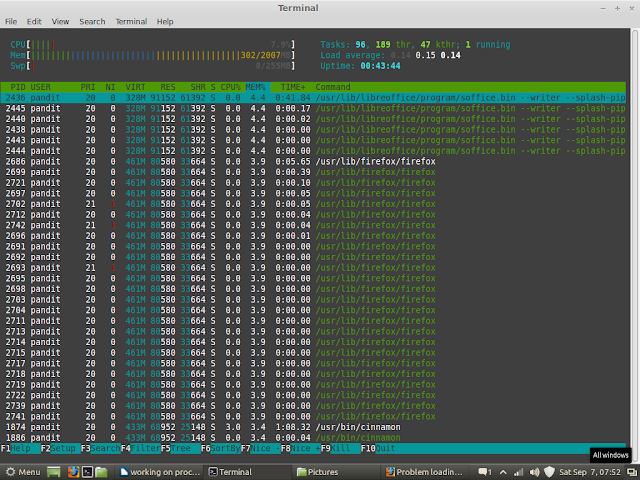Image resolution: width=640 pixels, height=480 pixels.
Task: Select process row with PID 2445
Action: click(313, 108)
